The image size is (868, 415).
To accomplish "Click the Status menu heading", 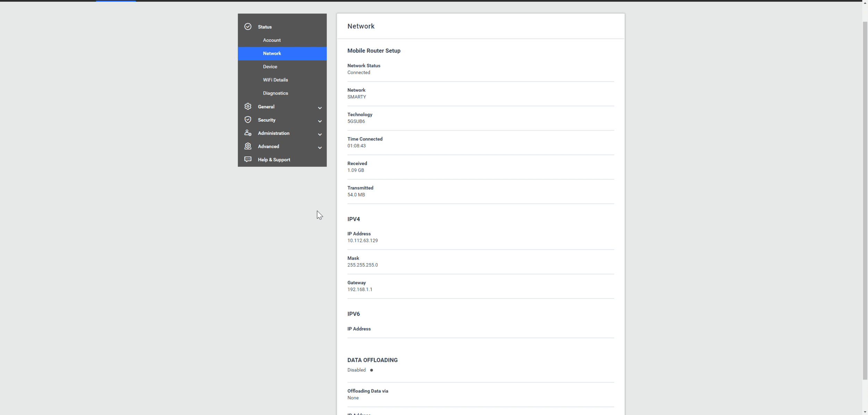I will 265,27.
